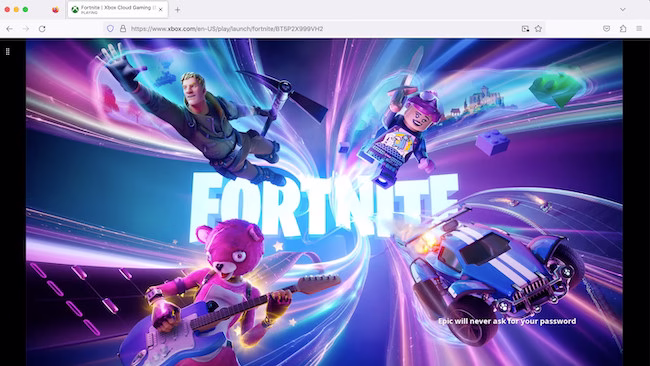The width and height of the screenshot is (650, 366).
Task: Open the Firefox hamburger menu
Action: click(x=639, y=29)
